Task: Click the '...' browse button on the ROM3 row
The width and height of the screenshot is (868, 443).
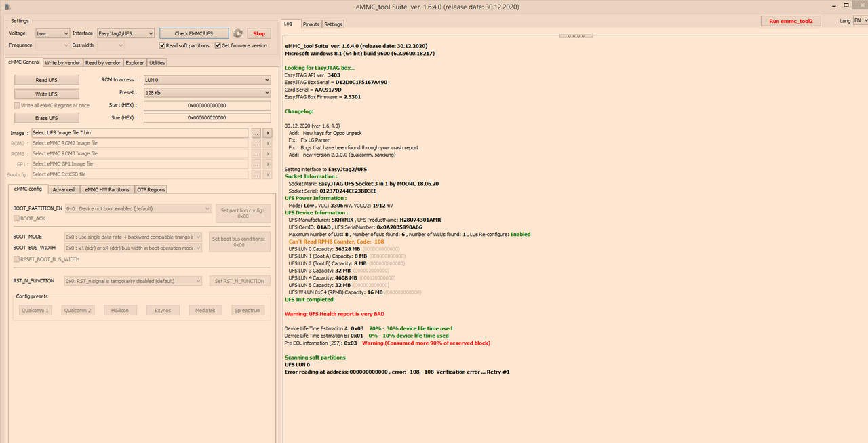Action: (256, 153)
